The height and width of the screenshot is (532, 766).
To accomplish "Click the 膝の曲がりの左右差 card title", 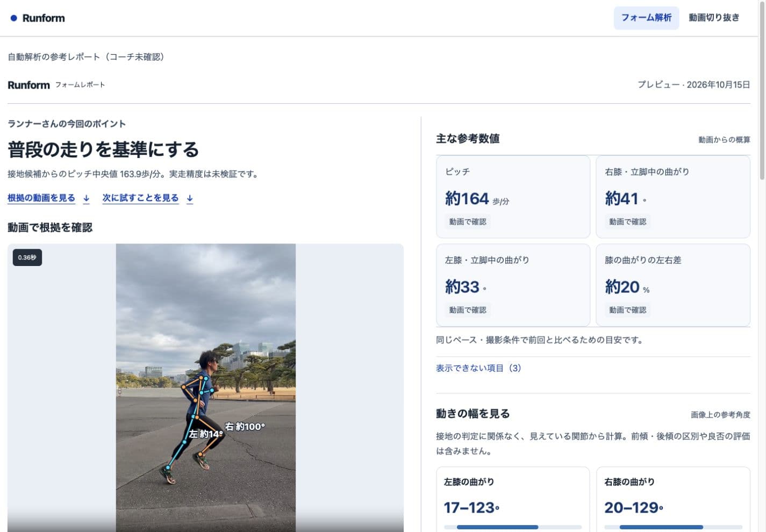I will pyautogui.click(x=643, y=260).
